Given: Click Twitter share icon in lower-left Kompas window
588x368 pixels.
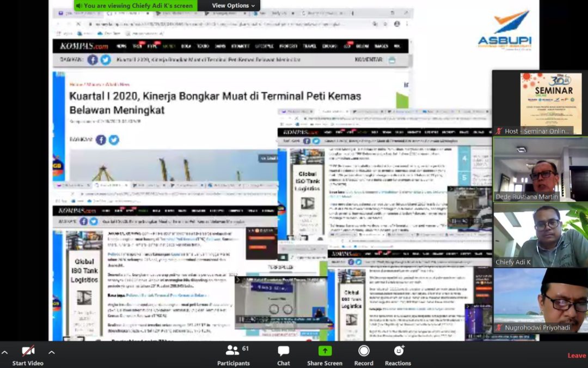Looking at the screenshot, I should click(x=94, y=221).
